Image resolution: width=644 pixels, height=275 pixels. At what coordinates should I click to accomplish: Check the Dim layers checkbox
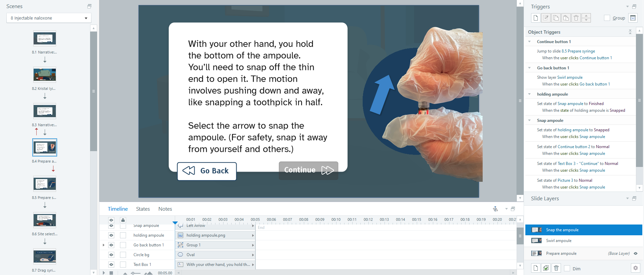[x=567, y=268]
